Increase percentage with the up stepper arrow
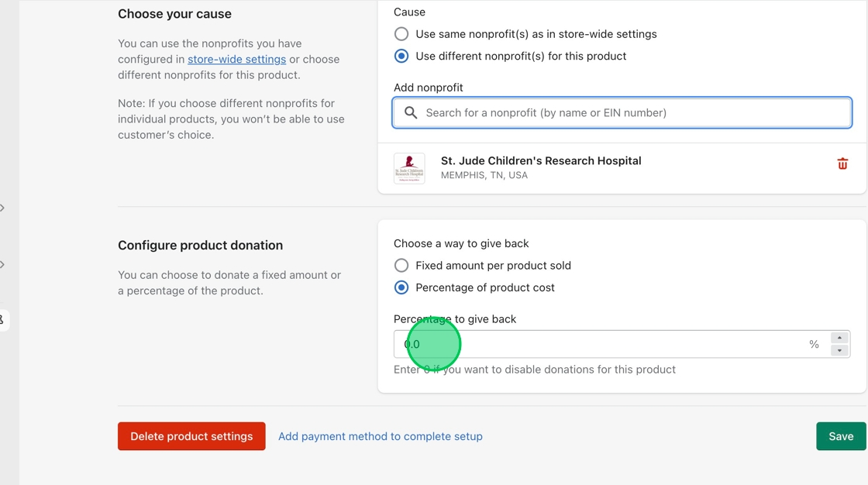This screenshot has width=868, height=485. click(839, 339)
